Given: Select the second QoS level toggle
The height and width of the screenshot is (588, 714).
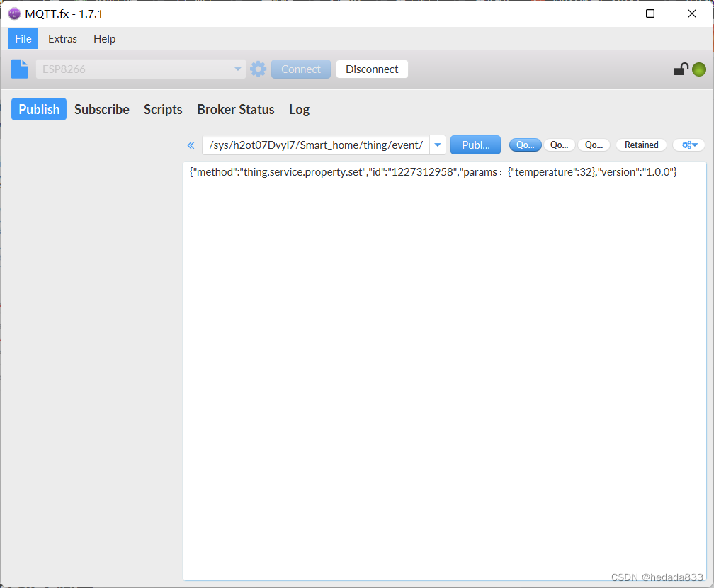Looking at the screenshot, I should pyautogui.click(x=559, y=145).
